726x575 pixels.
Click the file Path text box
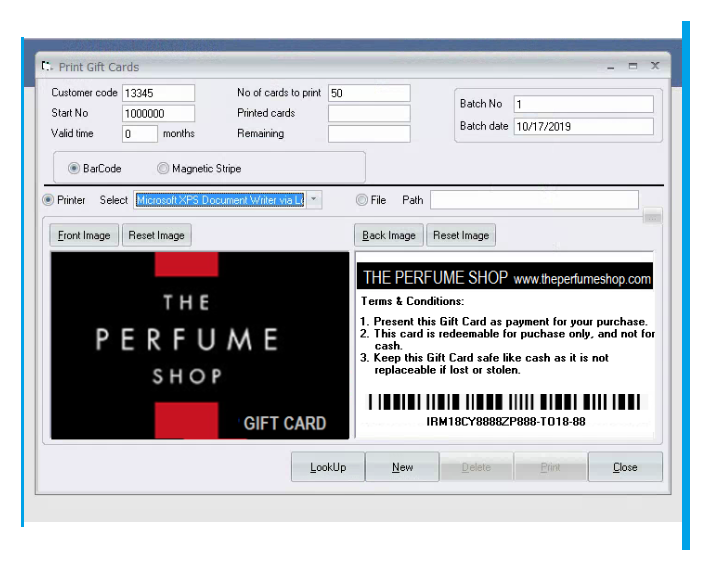point(533,200)
